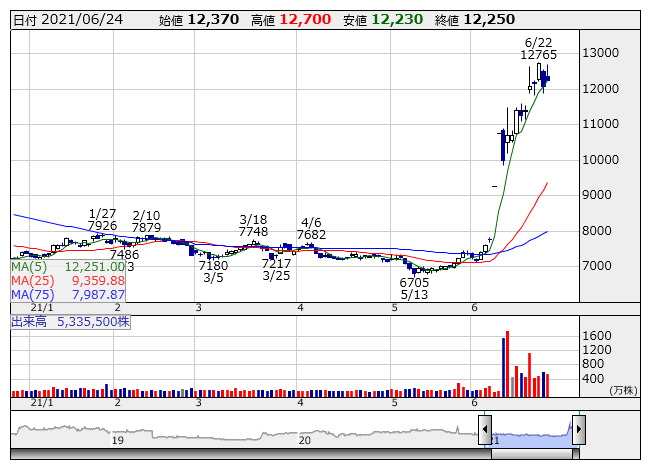Click the 3/18 high label 7748
Viewport: 653px width, 470px height.
tap(253, 232)
